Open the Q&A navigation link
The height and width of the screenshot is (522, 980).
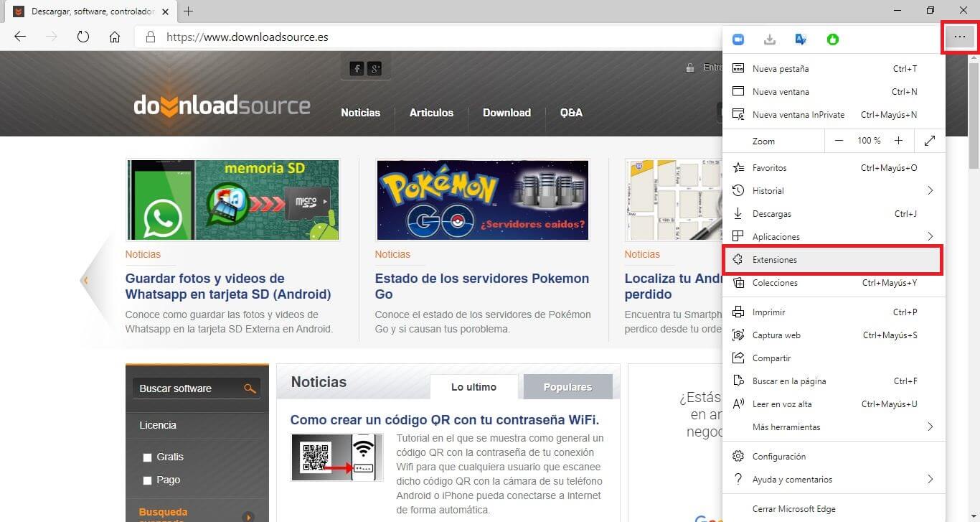click(x=571, y=113)
